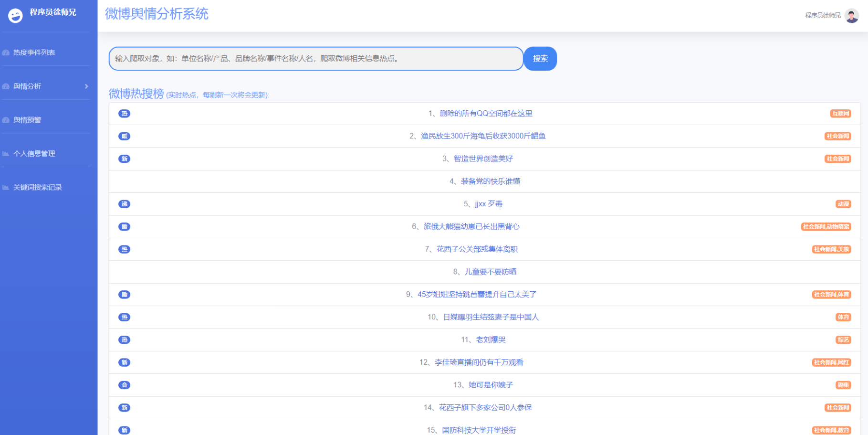Open 舆情预警 via its sidebar icon

[x=6, y=119]
